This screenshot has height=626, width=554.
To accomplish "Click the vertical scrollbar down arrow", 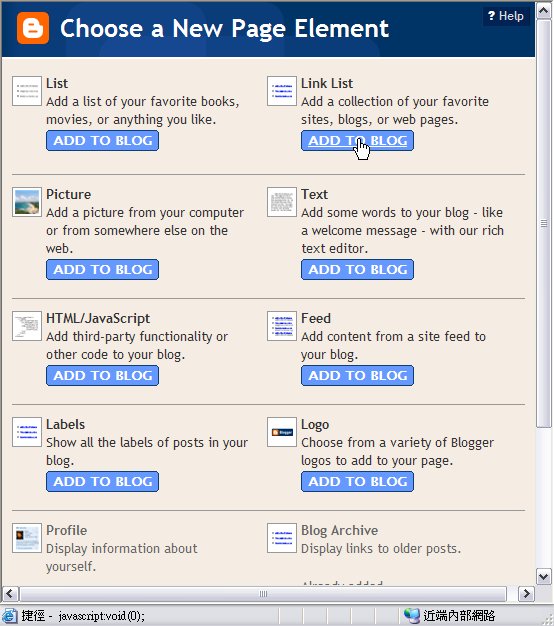I will (544, 576).
